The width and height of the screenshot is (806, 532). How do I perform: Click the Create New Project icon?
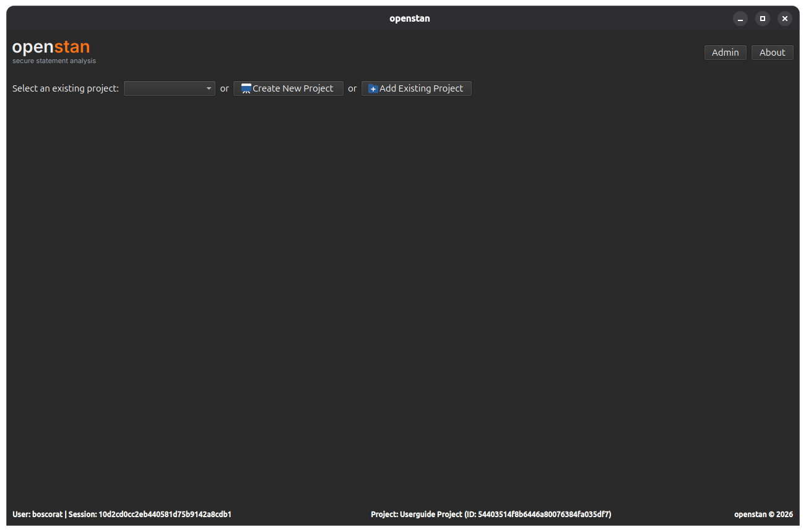246,88
